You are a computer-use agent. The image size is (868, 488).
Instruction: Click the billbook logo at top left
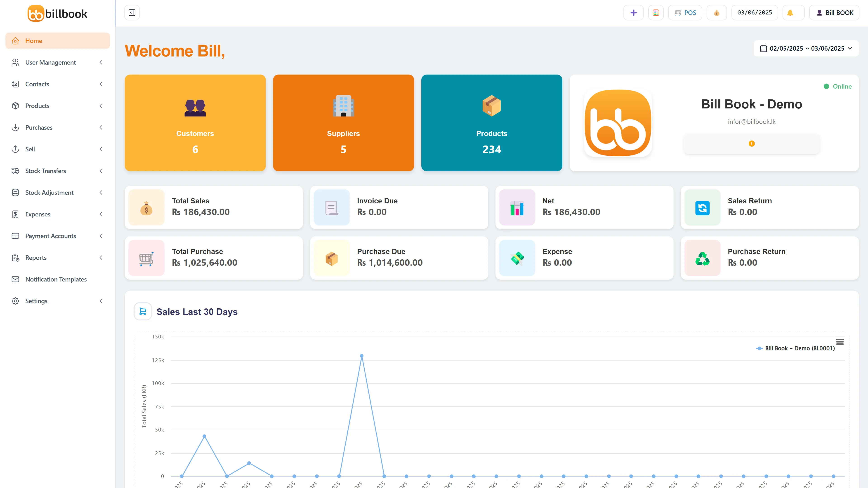coord(57,14)
